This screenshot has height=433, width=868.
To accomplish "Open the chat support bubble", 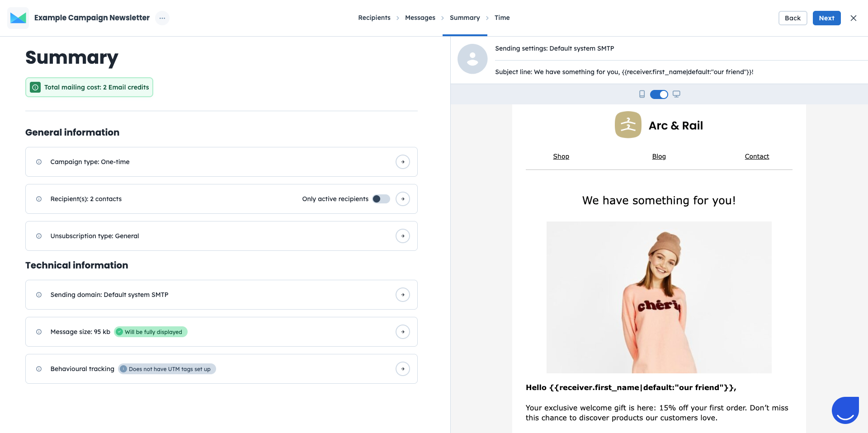I will coord(845,410).
